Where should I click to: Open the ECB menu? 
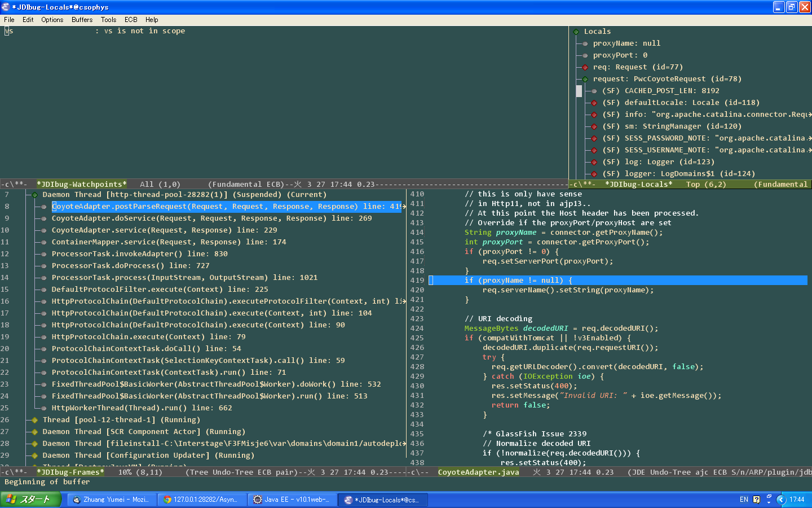click(131, 20)
